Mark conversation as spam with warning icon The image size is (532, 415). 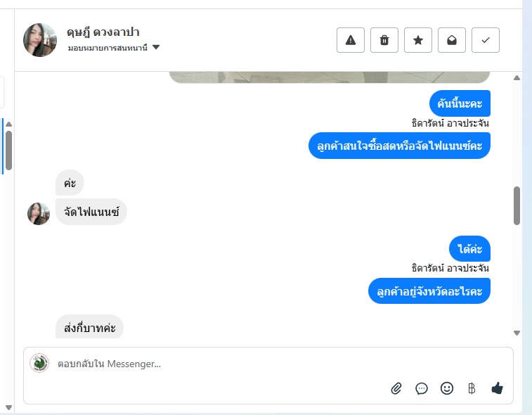pyautogui.click(x=351, y=40)
